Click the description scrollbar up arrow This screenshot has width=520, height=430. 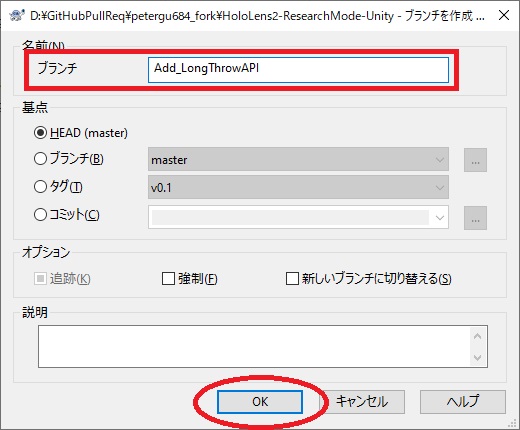(477, 336)
